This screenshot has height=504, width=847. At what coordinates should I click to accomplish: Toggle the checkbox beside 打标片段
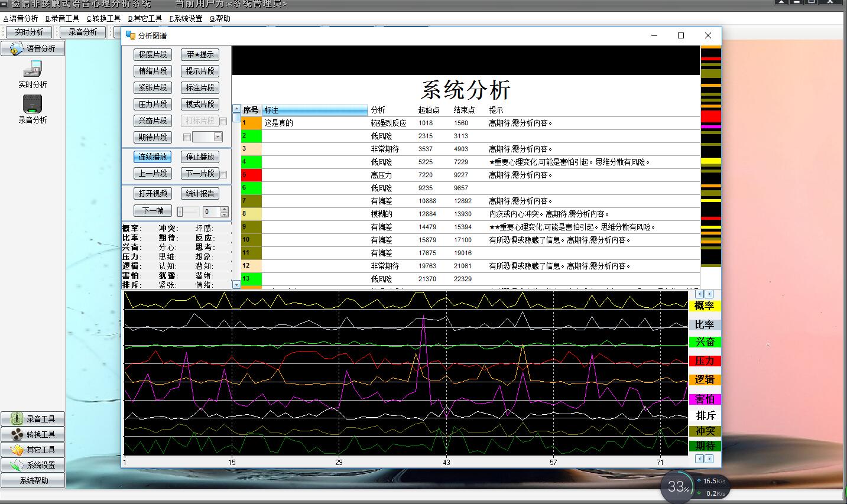click(223, 121)
